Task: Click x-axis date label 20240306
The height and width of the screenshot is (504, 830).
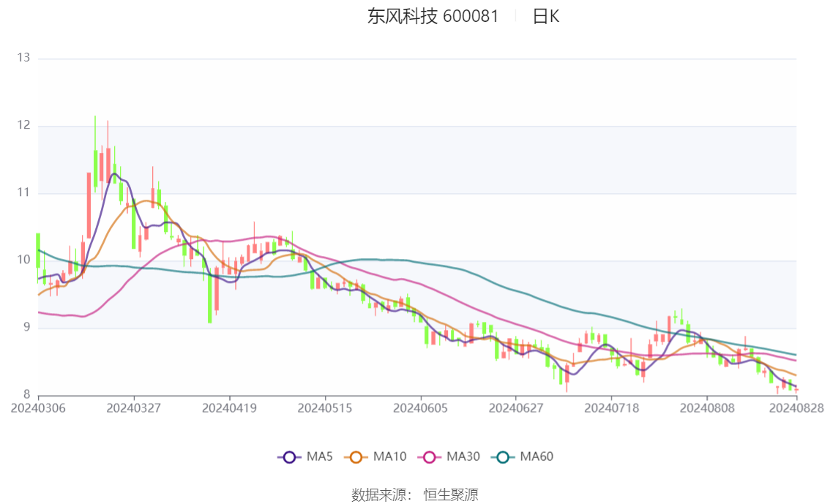Action: (x=38, y=408)
